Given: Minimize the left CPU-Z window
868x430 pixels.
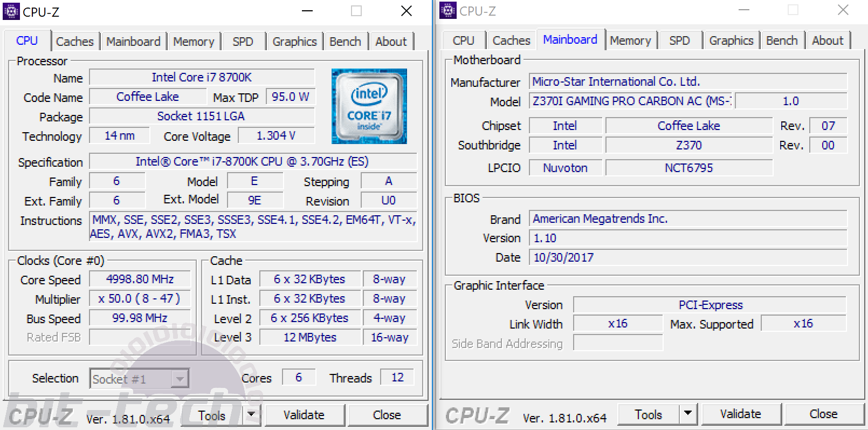Looking at the screenshot, I should coord(307,11).
